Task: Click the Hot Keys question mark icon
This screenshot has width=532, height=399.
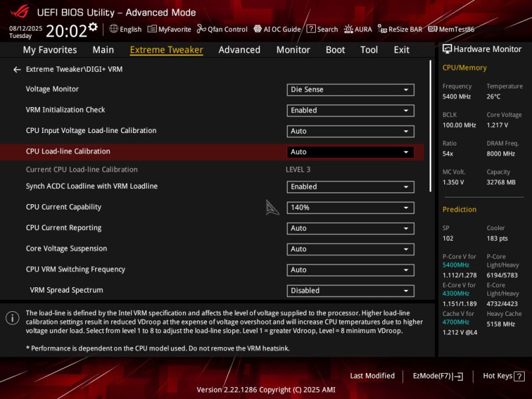Action: pyautogui.click(x=519, y=376)
